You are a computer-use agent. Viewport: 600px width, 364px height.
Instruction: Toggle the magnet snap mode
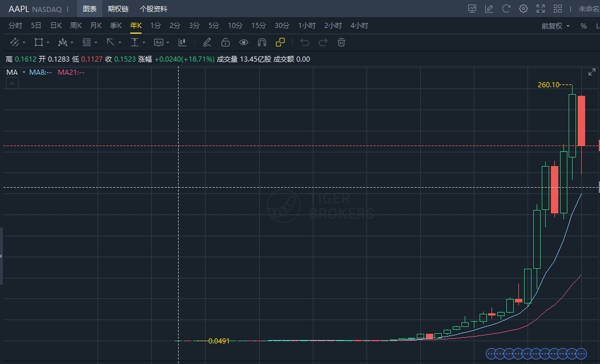[x=262, y=42]
